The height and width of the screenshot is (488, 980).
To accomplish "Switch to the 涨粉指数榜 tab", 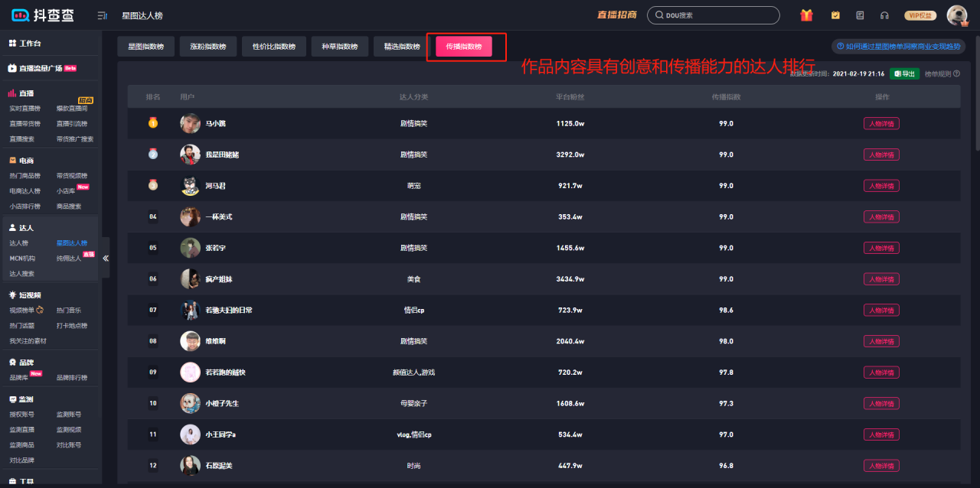I will (208, 47).
